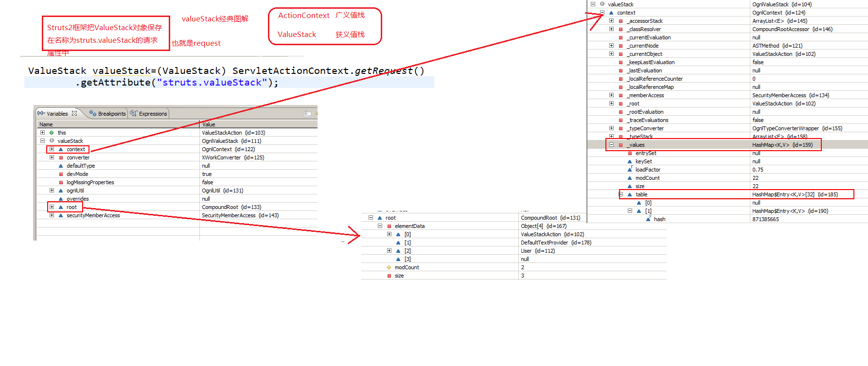Expand the _currentNode node
The height and width of the screenshot is (366, 868).
[x=611, y=46]
